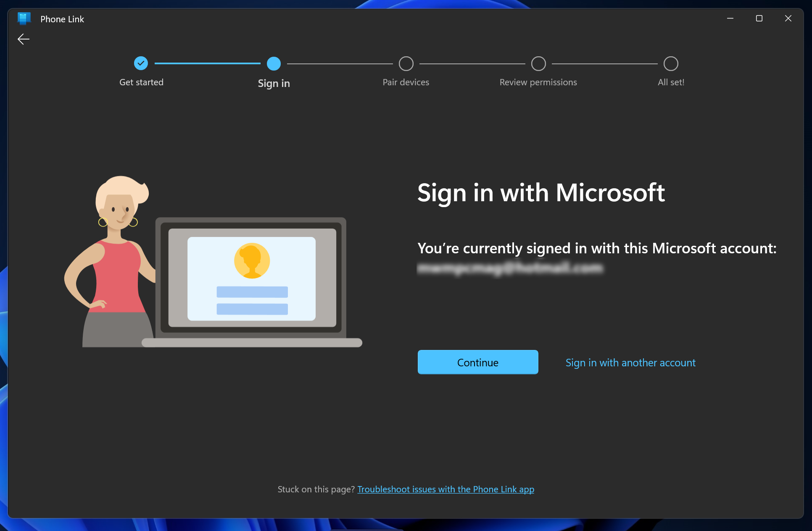
Task: Click the Phone Link app icon
Action: click(24, 18)
